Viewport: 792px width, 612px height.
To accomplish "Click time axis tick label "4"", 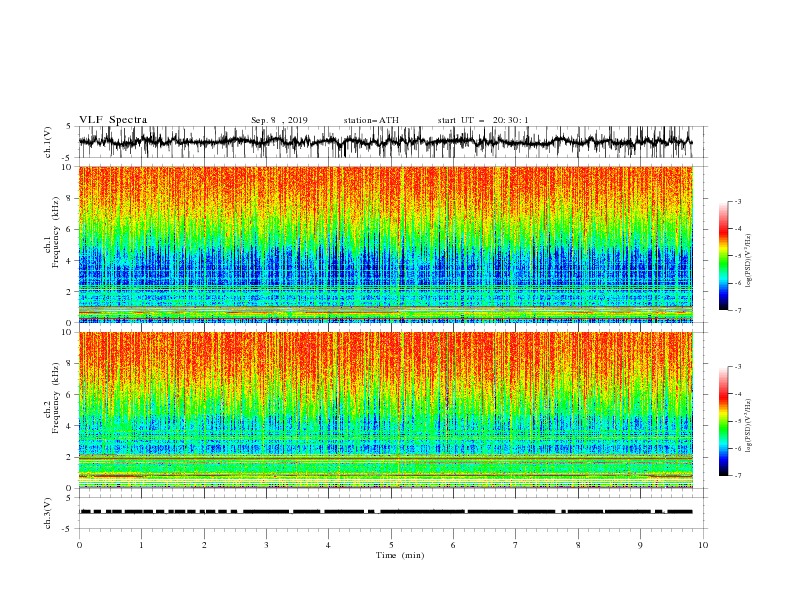I will 328,545.
